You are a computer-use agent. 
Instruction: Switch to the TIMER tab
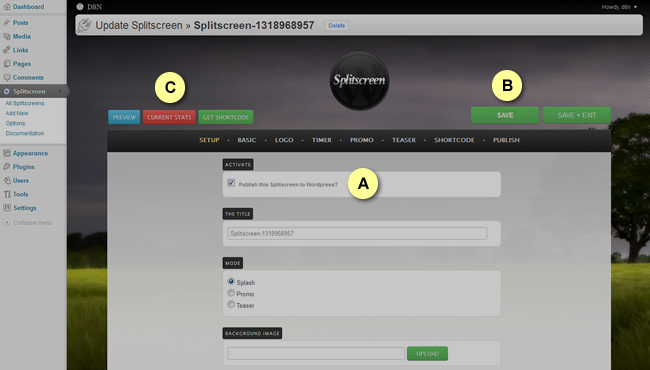tap(322, 140)
